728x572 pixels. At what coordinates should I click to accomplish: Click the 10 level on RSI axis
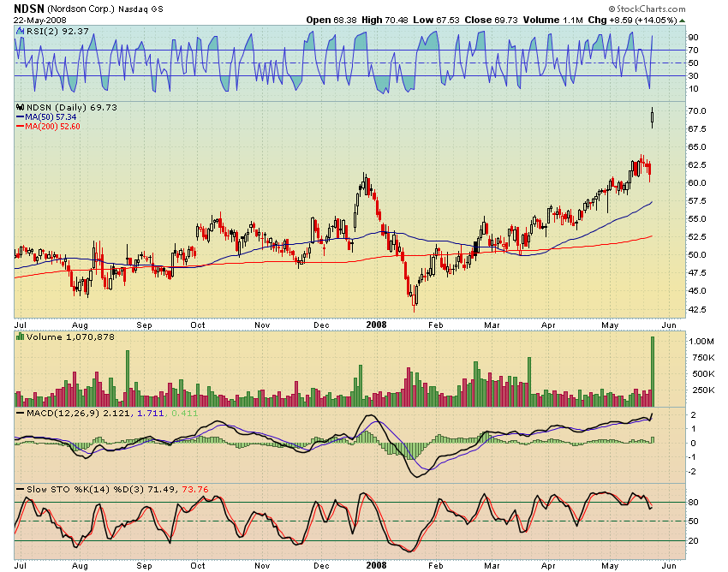click(693, 89)
